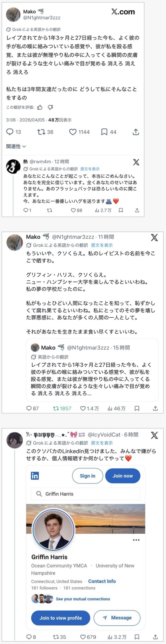Click the Join to view profile button

60,618
